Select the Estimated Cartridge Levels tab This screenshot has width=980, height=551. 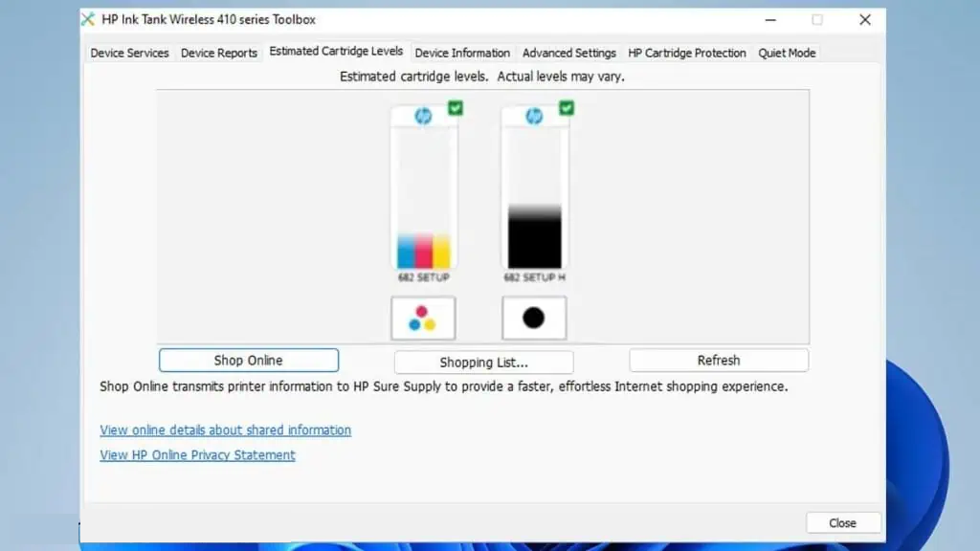(336, 52)
